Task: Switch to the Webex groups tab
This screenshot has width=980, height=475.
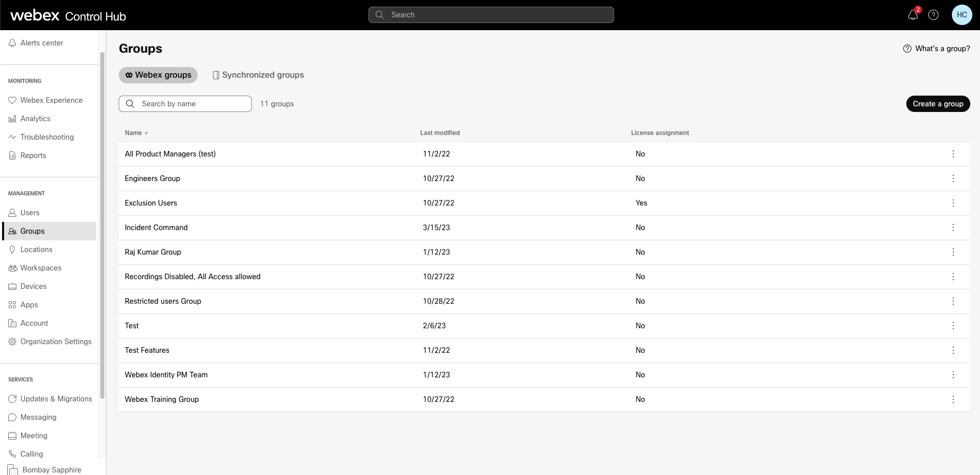Action: pos(158,75)
